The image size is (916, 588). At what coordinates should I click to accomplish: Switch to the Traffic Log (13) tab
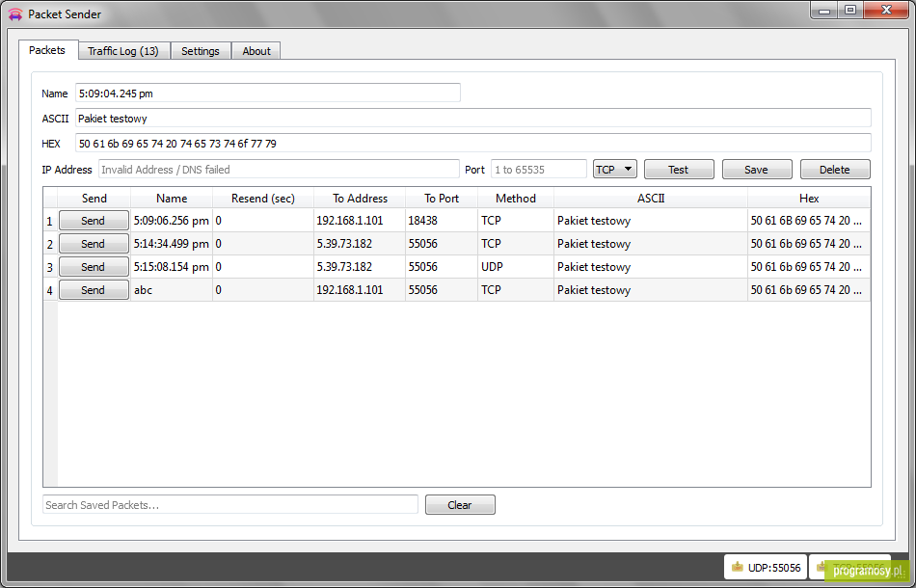(x=123, y=51)
